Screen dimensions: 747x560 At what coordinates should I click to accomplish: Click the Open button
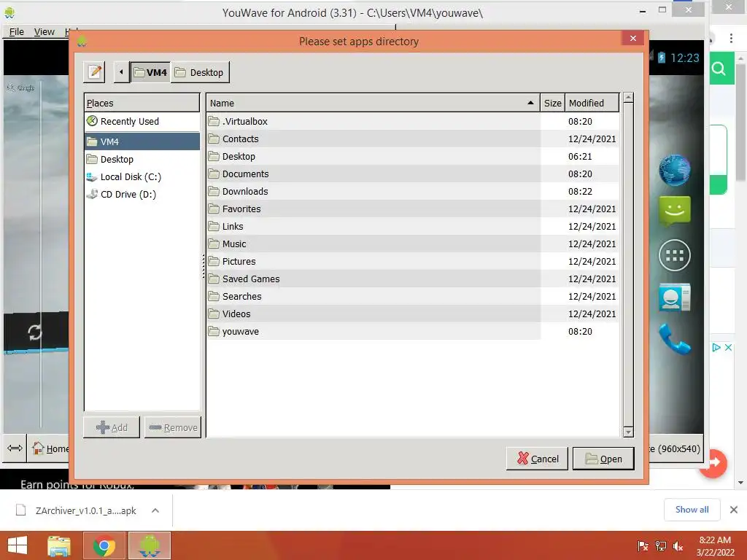(x=603, y=459)
